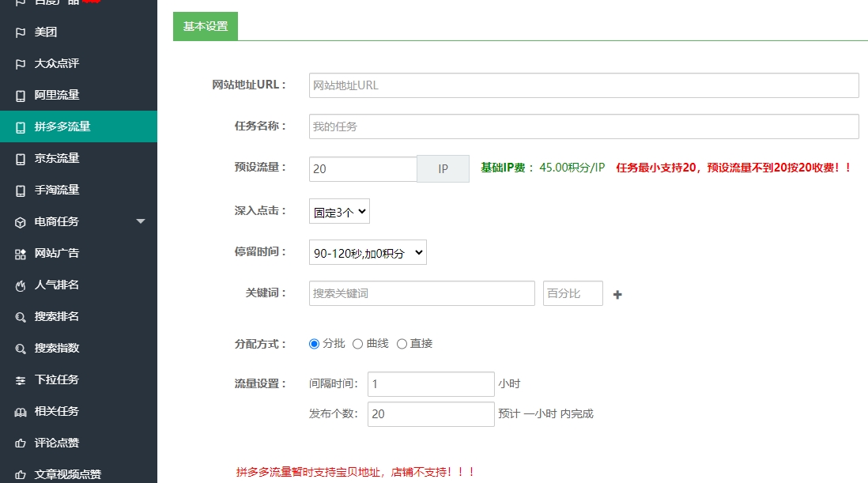The width and height of the screenshot is (868, 483).
Task: Open the 深入点击 dropdown showing 固定3个
Action: (339, 211)
